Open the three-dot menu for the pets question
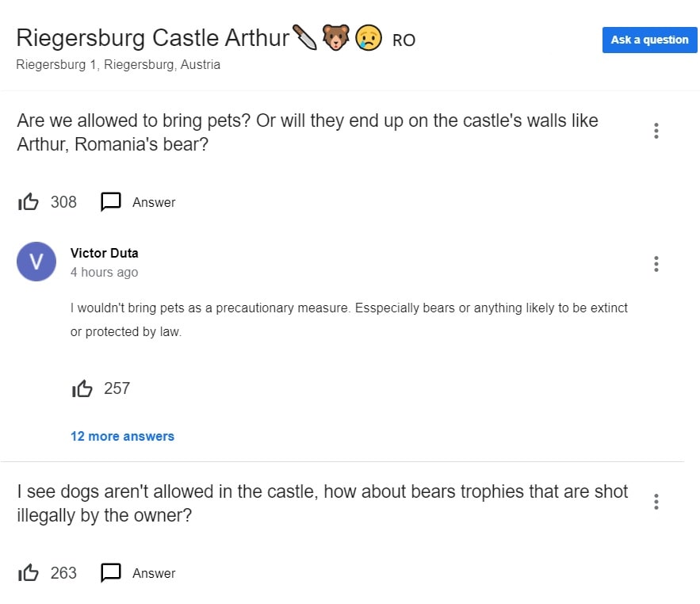The height and width of the screenshot is (604, 700). [656, 131]
